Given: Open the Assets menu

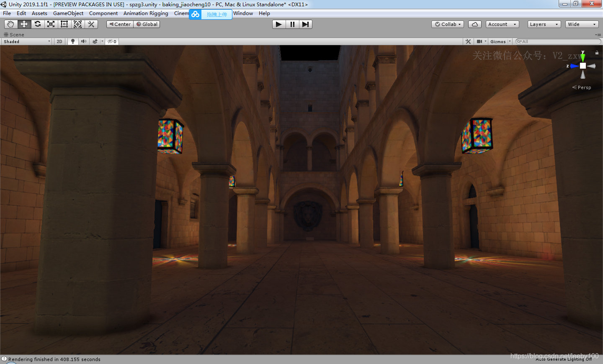Looking at the screenshot, I should pos(39,13).
